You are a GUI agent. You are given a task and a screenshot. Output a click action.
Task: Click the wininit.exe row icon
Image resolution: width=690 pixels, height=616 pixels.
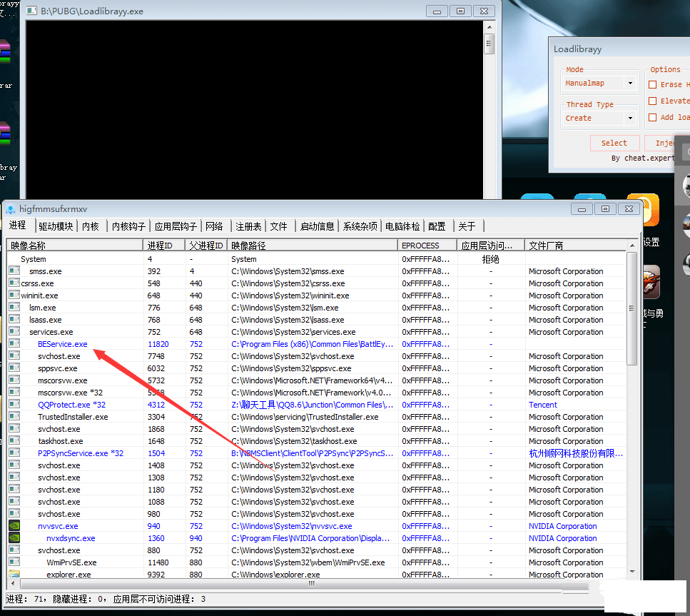(14, 295)
